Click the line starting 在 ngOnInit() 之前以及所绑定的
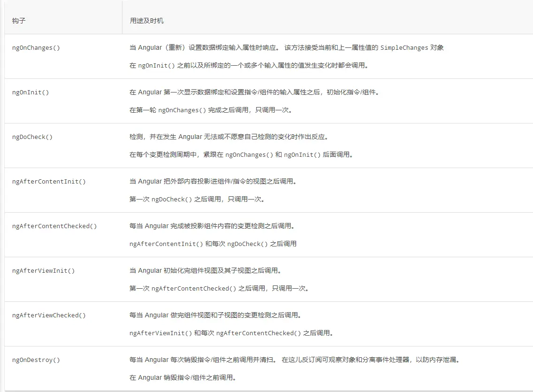This screenshot has width=533, height=392. pos(249,65)
